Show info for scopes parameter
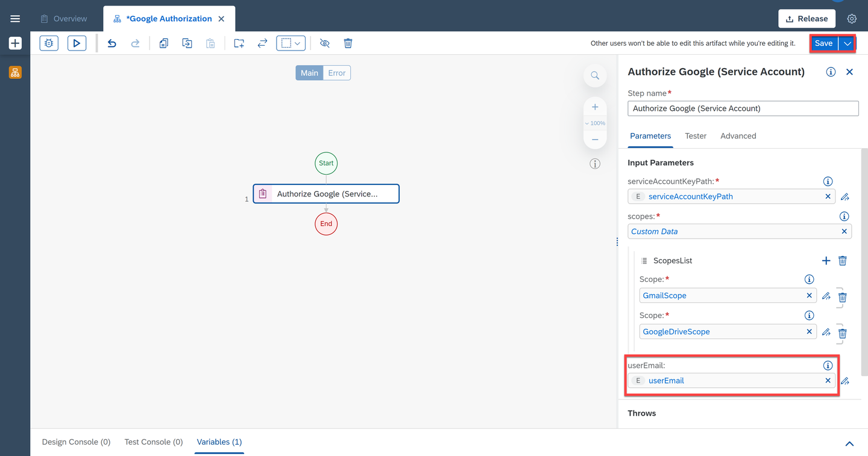 pos(844,216)
